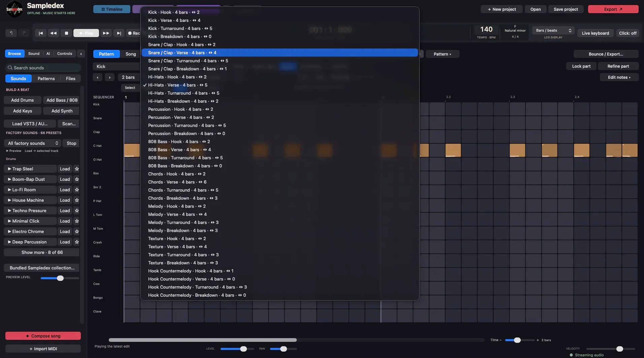Click the stop square icon
The height and width of the screenshot is (358, 644).
66,33
